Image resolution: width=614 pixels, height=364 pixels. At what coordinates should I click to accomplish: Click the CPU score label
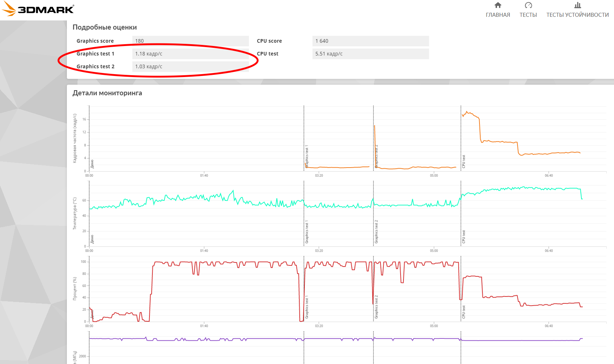click(x=269, y=41)
